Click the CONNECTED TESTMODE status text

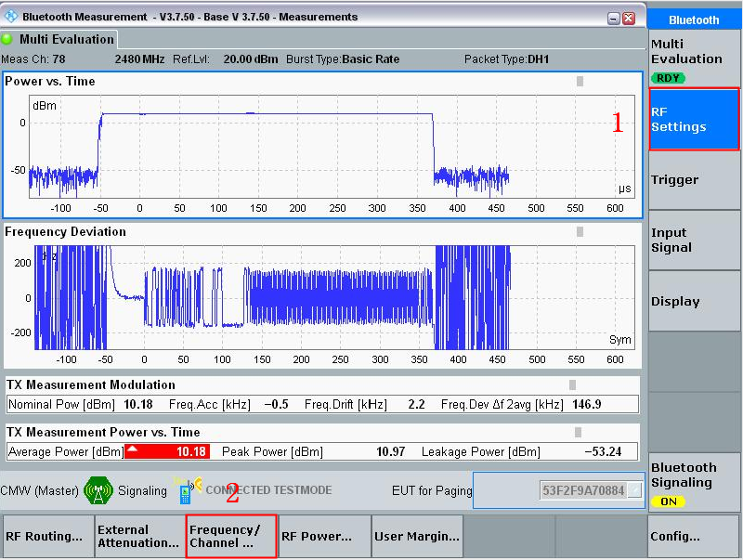(268, 489)
